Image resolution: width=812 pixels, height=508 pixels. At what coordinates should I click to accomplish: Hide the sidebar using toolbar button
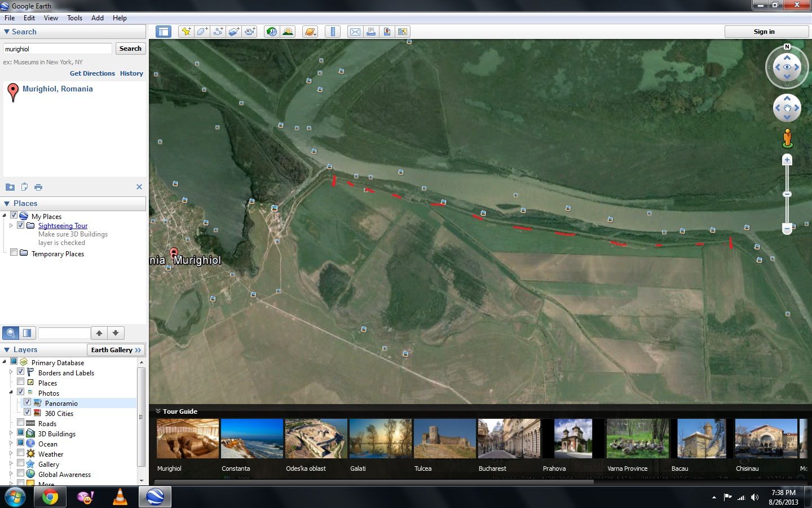click(164, 32)
